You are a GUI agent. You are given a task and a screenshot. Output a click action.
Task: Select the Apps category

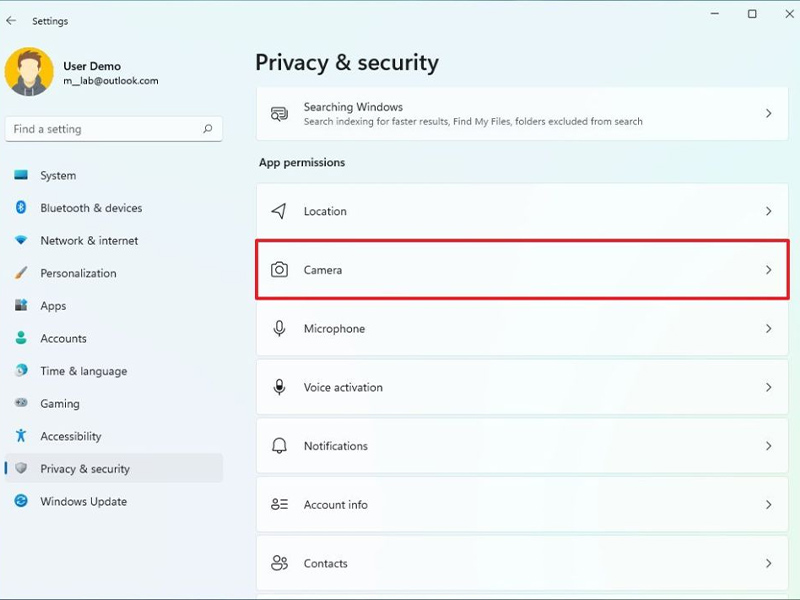coord(114,306)
